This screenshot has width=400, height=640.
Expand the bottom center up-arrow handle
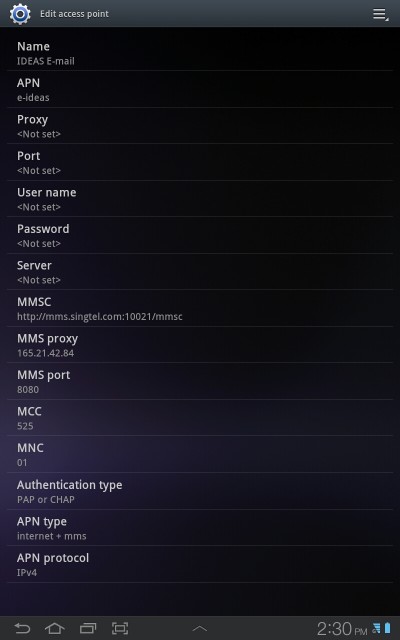coord(200,629)
